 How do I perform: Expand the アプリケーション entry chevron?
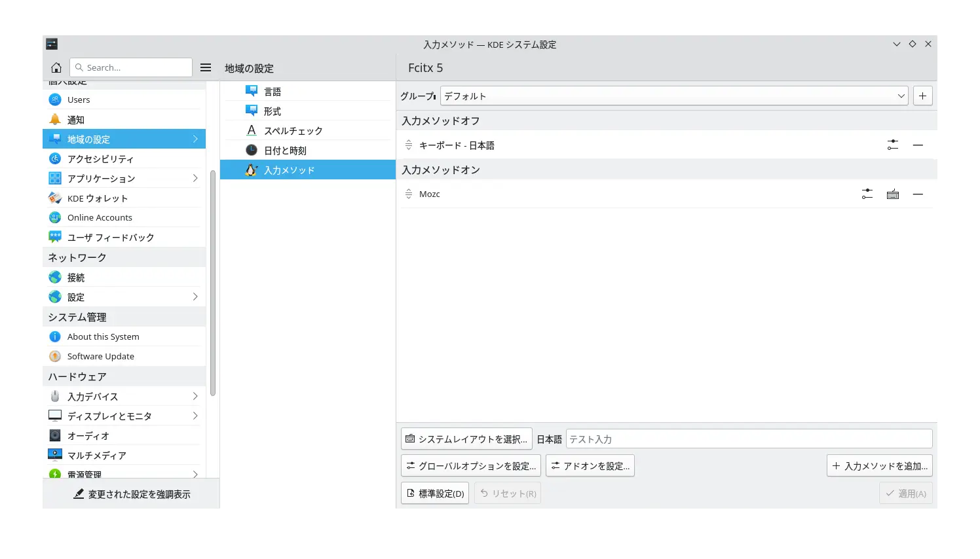tap(195, 178)
